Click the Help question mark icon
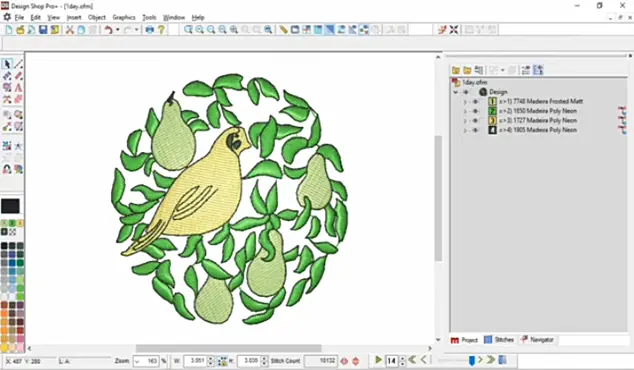Viewport: 634px width, 370px height. click(x=161, y=30)
